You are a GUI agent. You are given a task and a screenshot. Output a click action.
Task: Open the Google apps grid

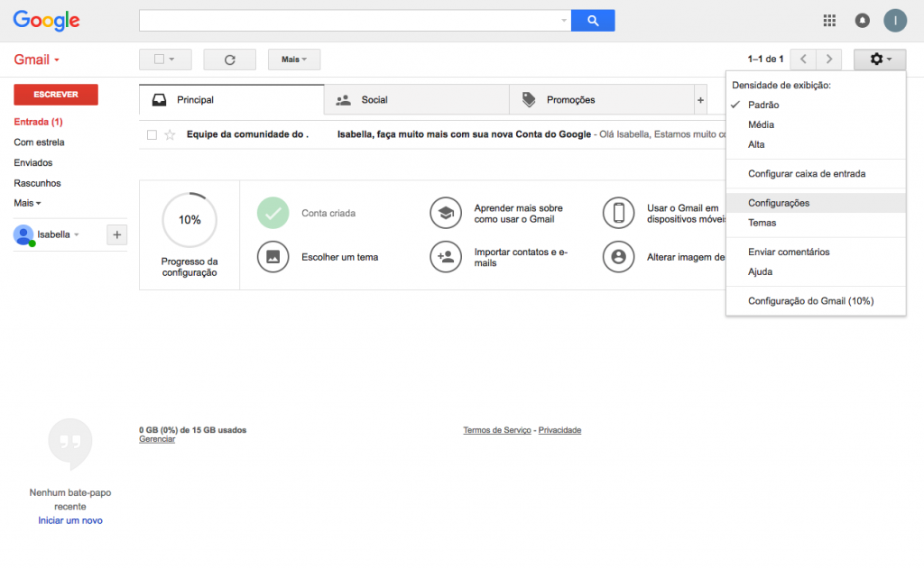[829, 21]
